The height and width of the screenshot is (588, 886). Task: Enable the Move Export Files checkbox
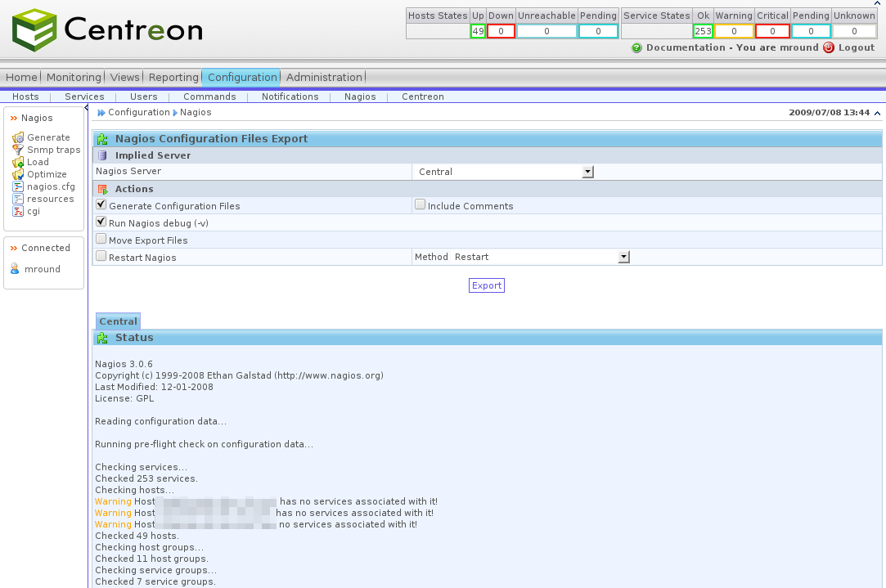101,239
